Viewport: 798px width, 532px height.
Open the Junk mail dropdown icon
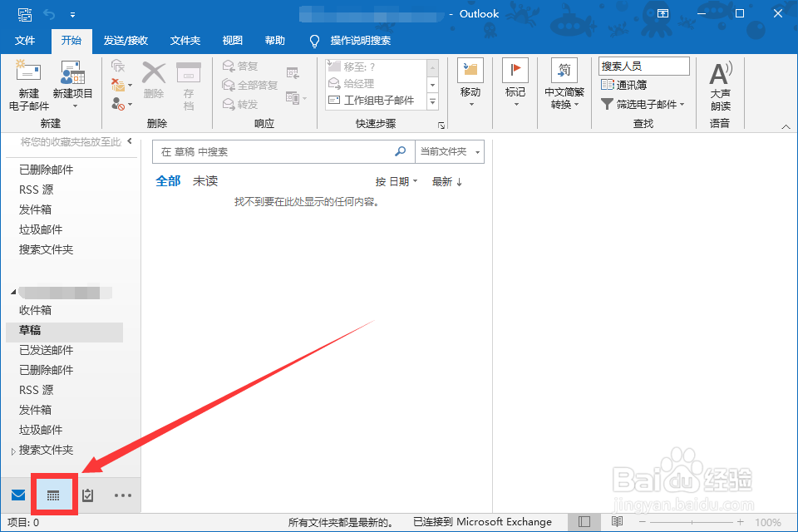[121, 105]
